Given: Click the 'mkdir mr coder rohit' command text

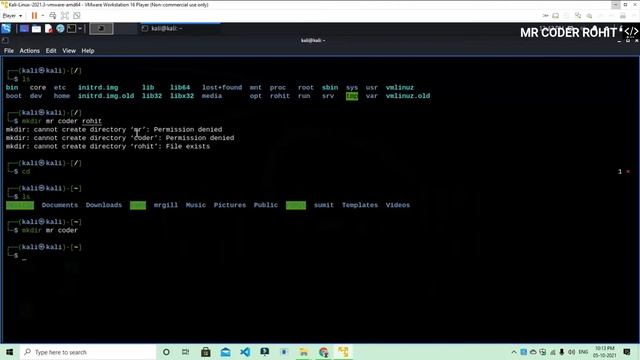Looking at the screenshot, I should [62, 121].
